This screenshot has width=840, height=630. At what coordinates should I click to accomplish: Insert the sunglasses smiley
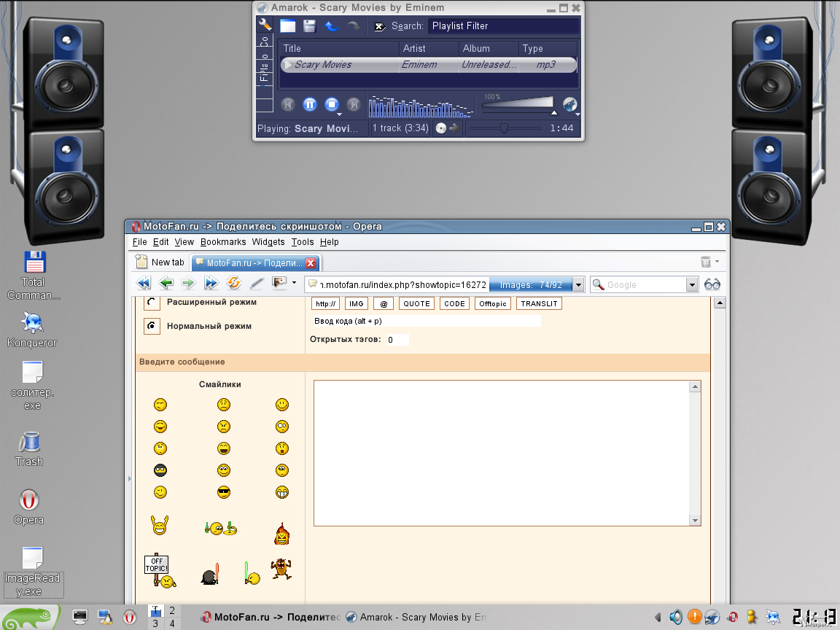pos(223,491)
